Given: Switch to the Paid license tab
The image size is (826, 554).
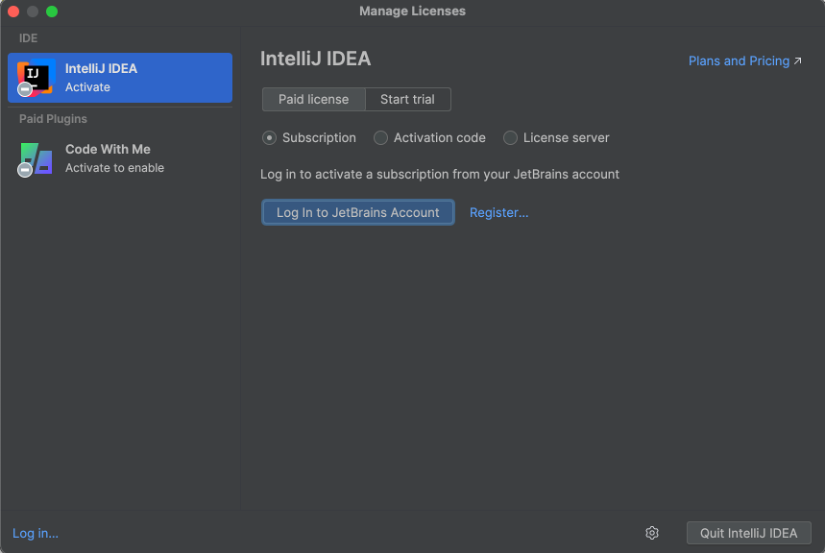Looking at the screenshot, I should click(x=313, y=100).
